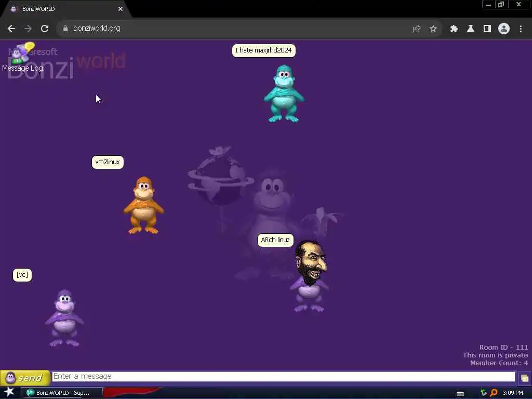The image size is (532, 399).
Task: Click the yellow icon beside message field
Action: point(525,378)
